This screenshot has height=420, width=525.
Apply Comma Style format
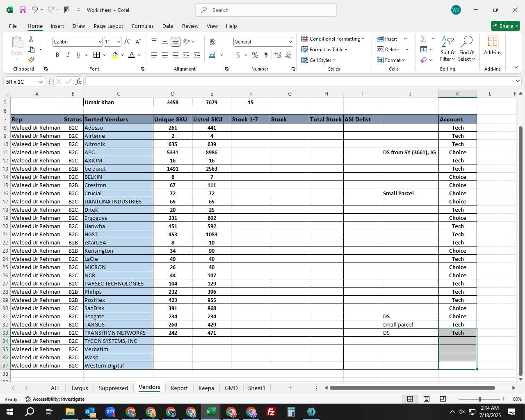tap(266, 55)
